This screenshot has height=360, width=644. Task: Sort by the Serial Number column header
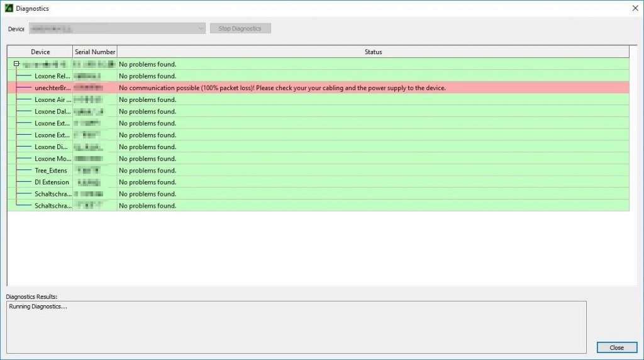click(x=95, y=52)
